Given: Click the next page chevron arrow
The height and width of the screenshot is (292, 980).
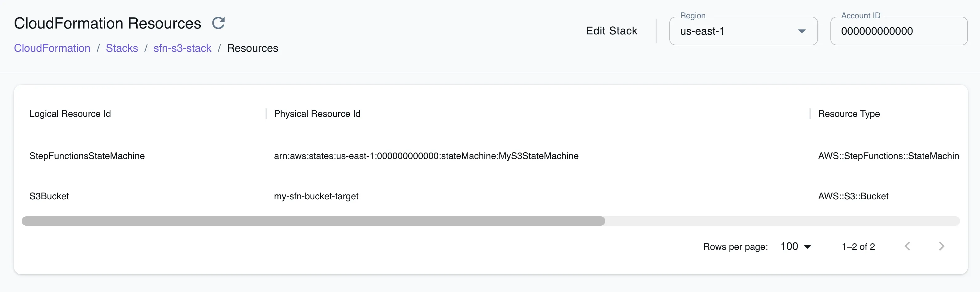Looking at the screenshot, I should (x=941, y=246).
